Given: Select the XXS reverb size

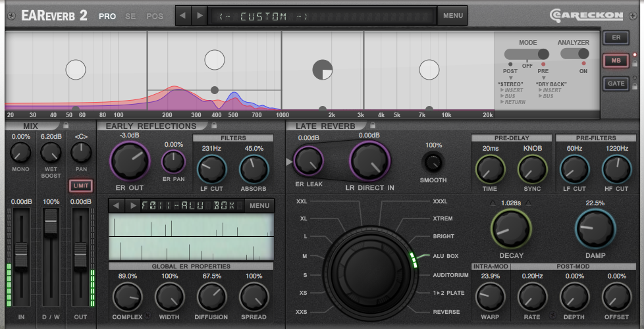Looking at the screenshot, I should [x=302, y=312].
